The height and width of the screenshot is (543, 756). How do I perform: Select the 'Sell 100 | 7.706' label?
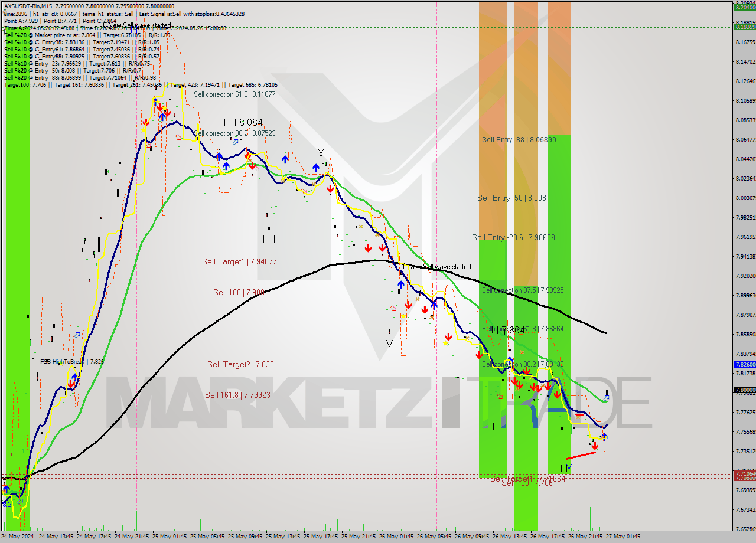coord(527,483)
